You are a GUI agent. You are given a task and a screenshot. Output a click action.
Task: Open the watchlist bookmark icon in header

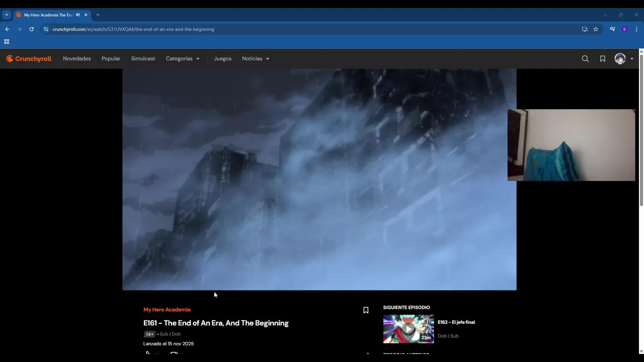(602, 59)
